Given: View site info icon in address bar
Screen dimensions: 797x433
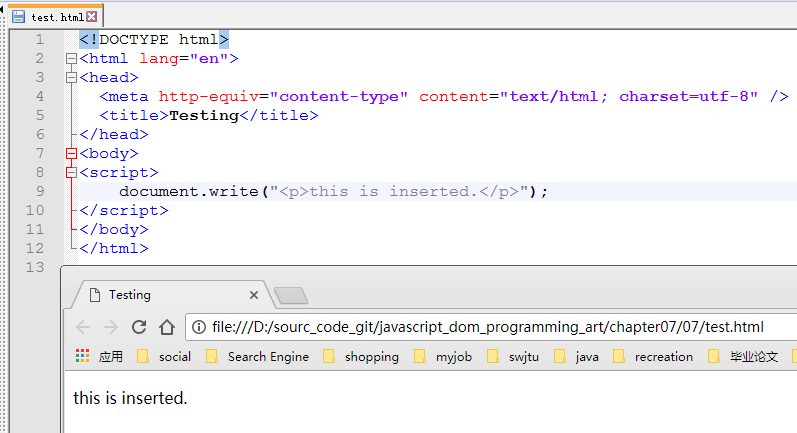Looking at the screenshot, I should [199, 327].
